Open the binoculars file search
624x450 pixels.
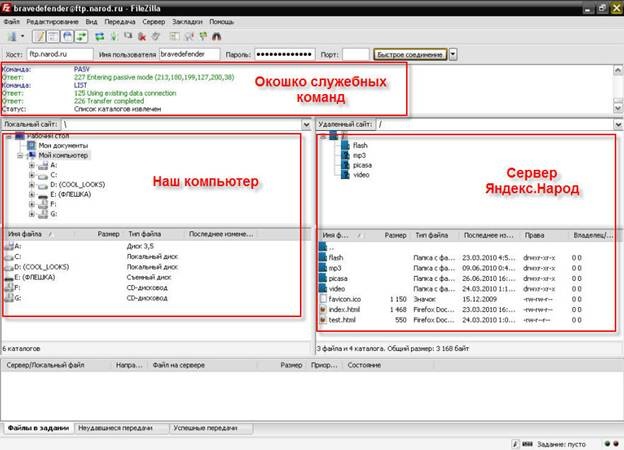(x=216, y=37)
